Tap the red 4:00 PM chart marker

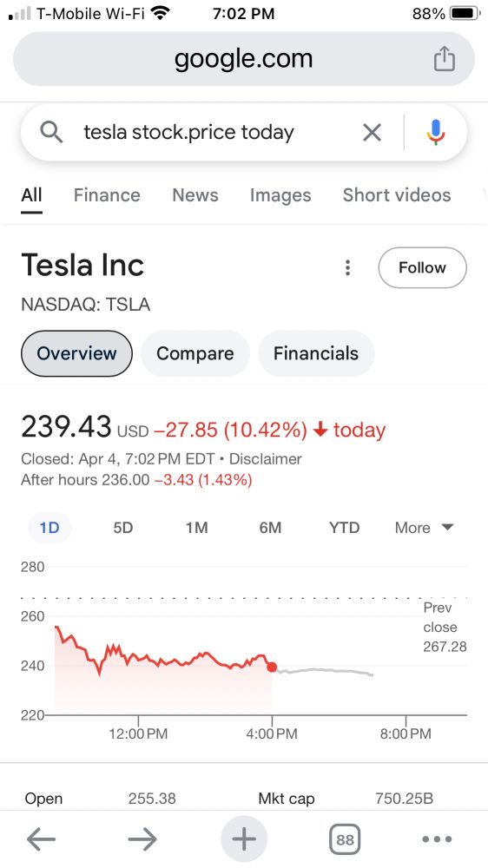[272, 667]
